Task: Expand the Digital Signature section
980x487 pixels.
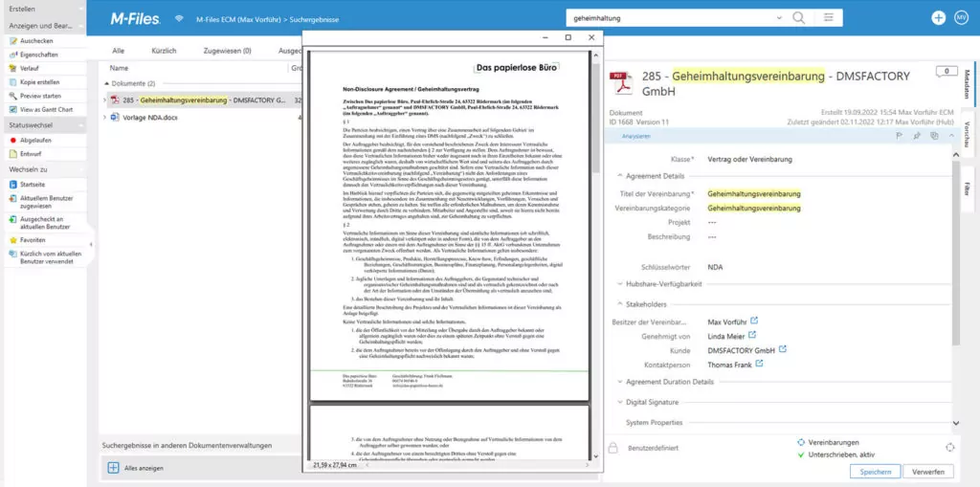Action: (x=620, y=402)
